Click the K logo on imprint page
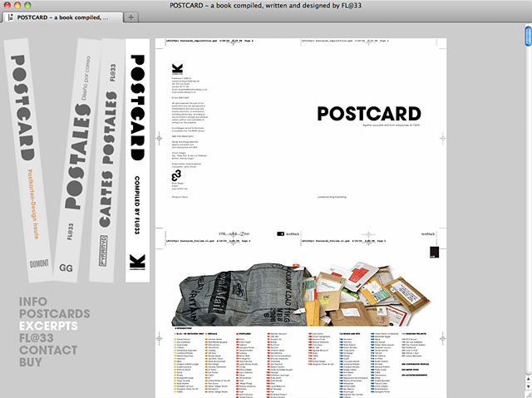This screenshot has height=398, width=532. [177, 69]
